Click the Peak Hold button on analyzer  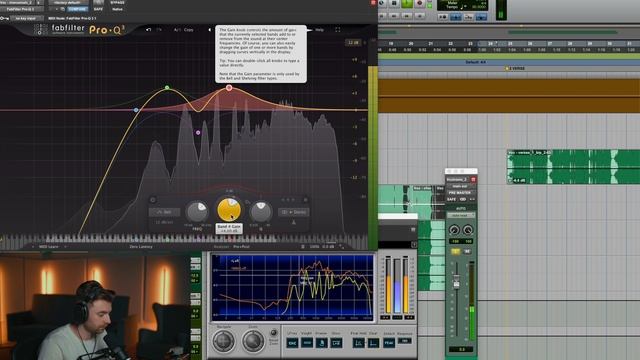pos(358,343)
